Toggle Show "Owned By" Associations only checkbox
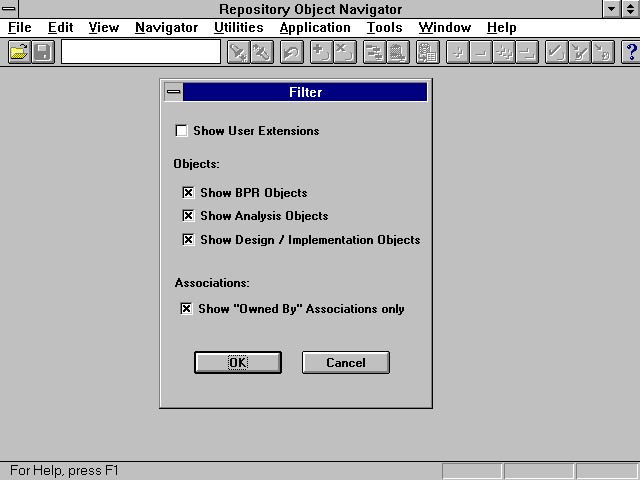 (186, 309)
